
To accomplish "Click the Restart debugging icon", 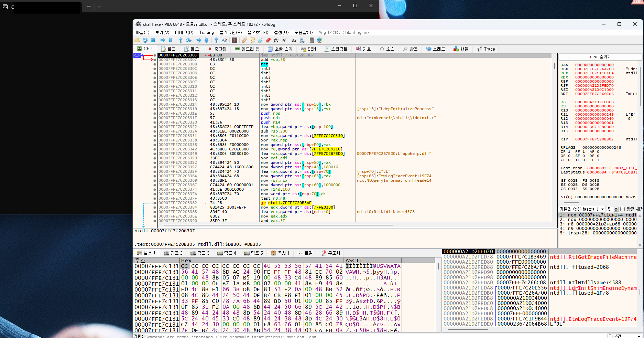I will [145, 40].
